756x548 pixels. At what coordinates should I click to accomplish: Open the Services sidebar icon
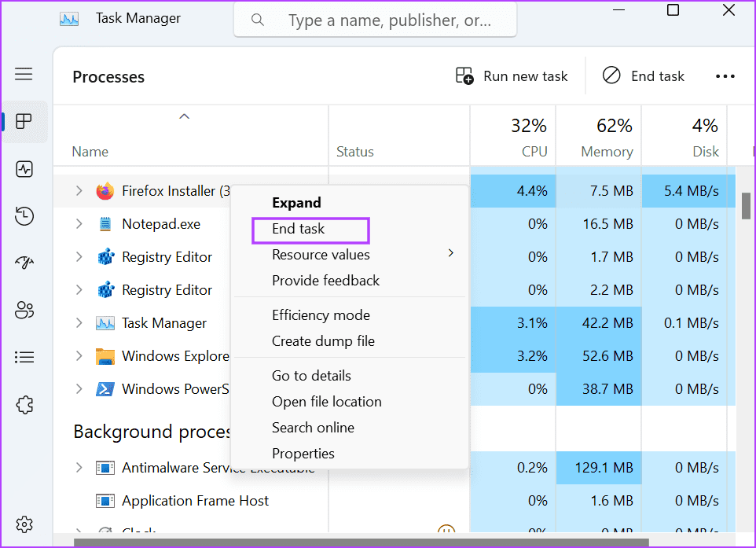tap(24, 405)
